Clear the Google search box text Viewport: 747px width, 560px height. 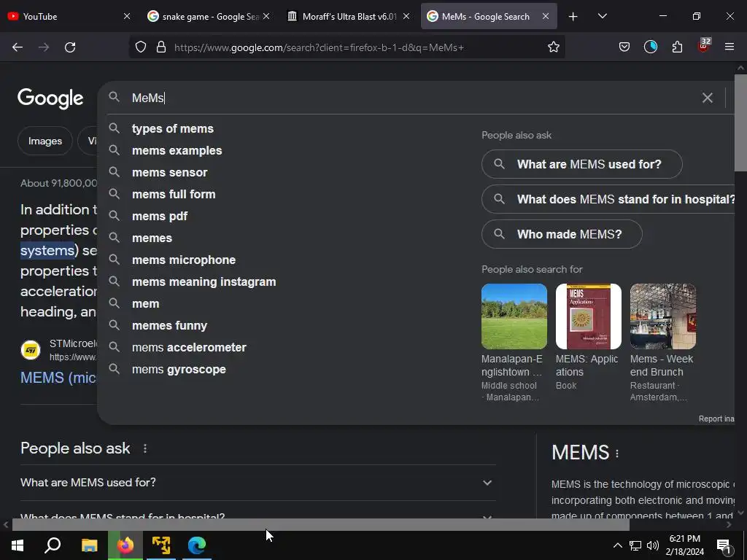(x=707, y=98)
